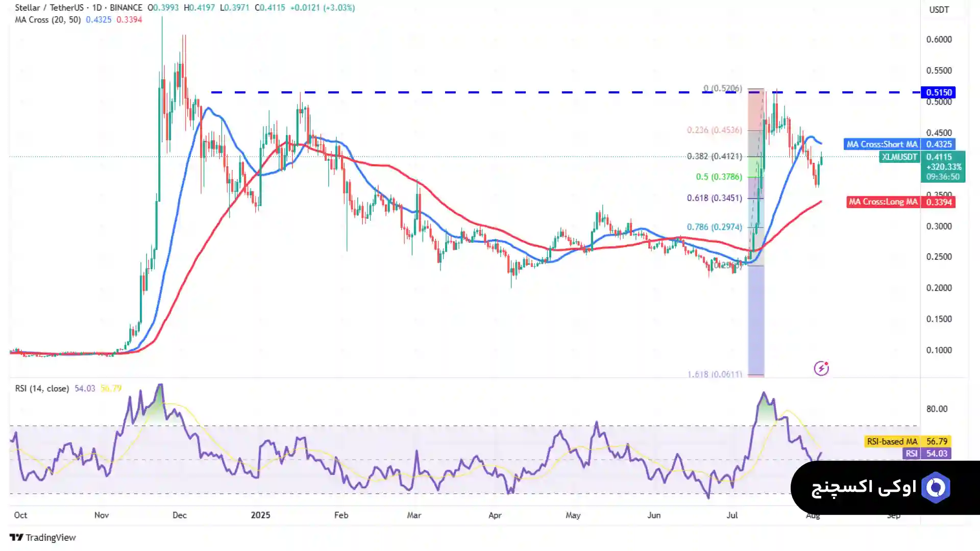Click the MA Cross:Long MA label
The image size is (980, 551).
883,202
